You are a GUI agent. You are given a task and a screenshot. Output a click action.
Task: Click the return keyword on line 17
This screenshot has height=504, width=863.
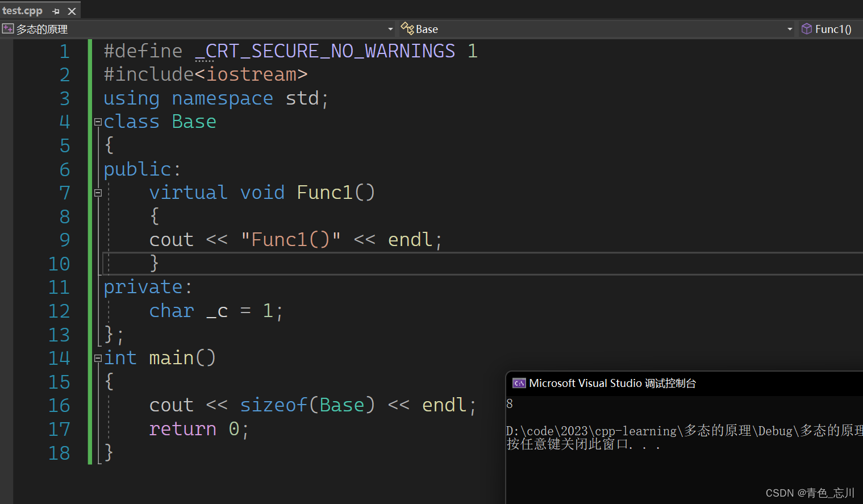coord(182,429)
